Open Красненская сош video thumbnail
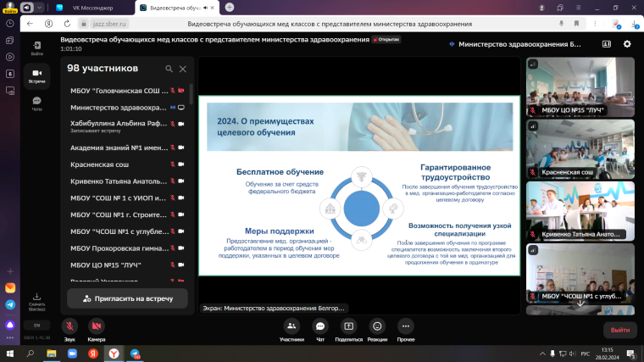This screenshot has height=362, width=644. [x=580, y=149]
